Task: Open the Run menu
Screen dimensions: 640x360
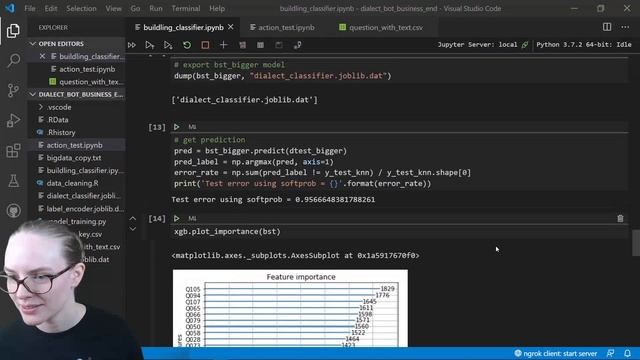Action: [x=156, y=8]
